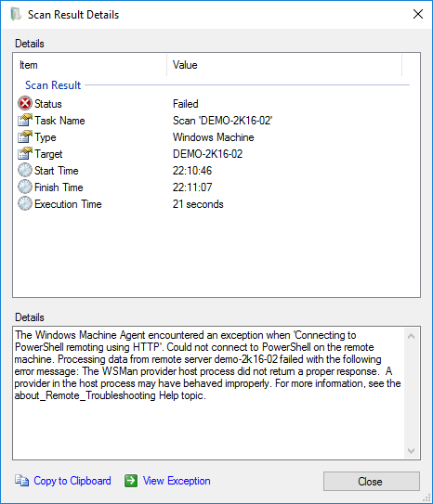Close the dialog with the X button

[418, 14]
